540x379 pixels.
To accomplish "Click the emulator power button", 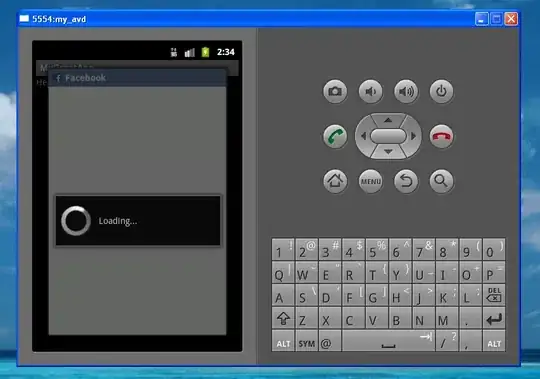I will 442,91.
